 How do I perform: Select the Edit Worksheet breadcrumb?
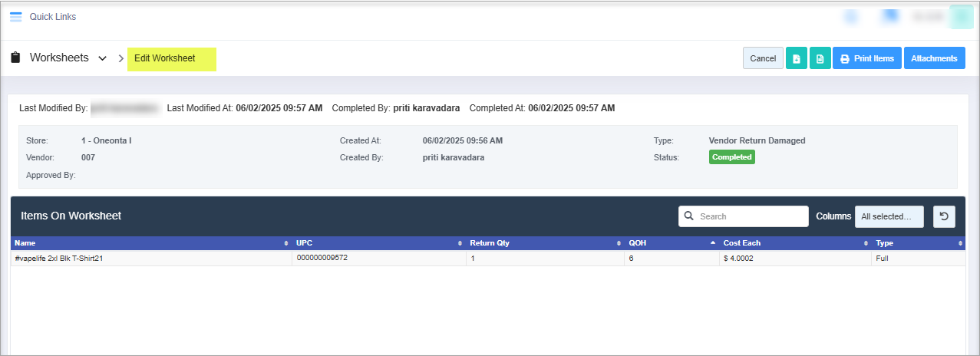(165, 58)
